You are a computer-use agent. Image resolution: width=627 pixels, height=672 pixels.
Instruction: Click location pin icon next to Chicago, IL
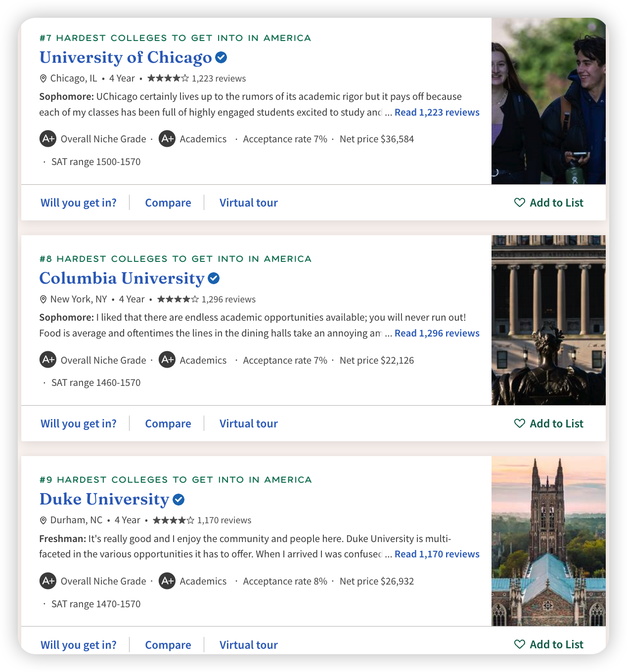point(43,79)
